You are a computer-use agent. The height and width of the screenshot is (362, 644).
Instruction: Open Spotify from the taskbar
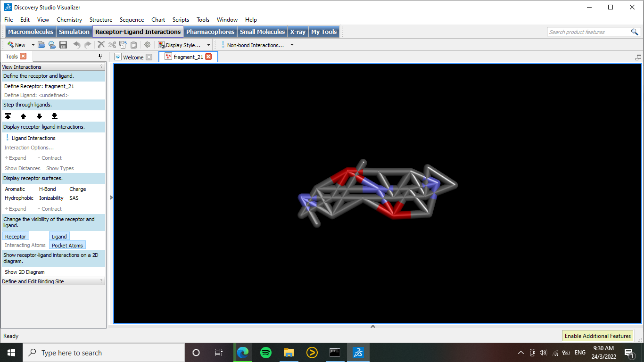click(x=266, y=353)
